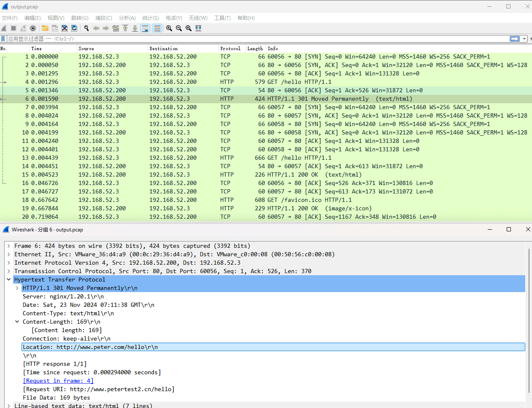Toggle packet list colorization
The height and width of the screenshot is (408, 532).
pos(157,28)
